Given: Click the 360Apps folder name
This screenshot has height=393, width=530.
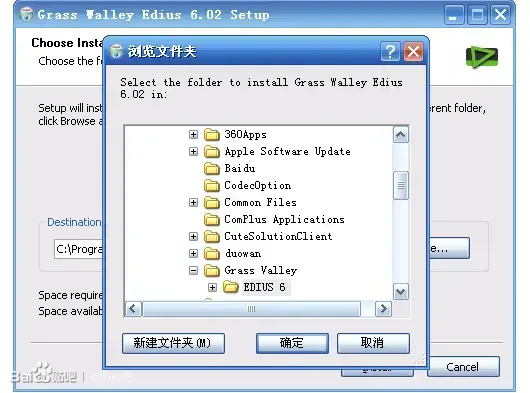Looking at the screenshot, I should 245,134.
